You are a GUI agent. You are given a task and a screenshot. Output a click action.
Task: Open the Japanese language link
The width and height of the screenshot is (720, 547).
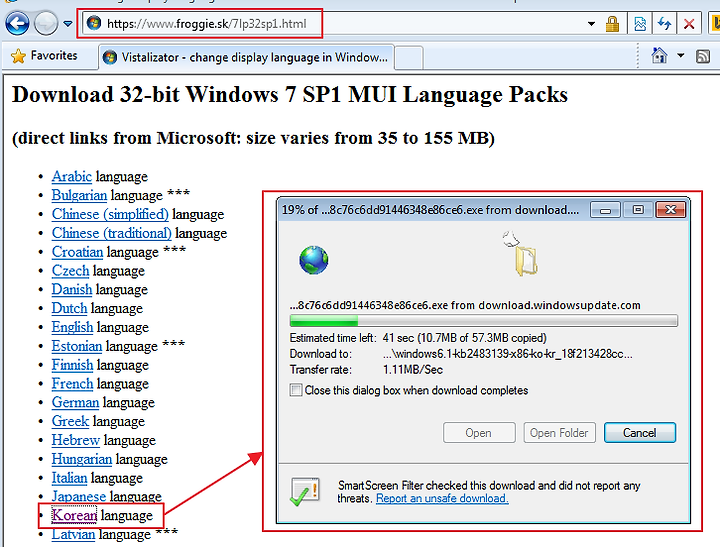pos(79,496)
